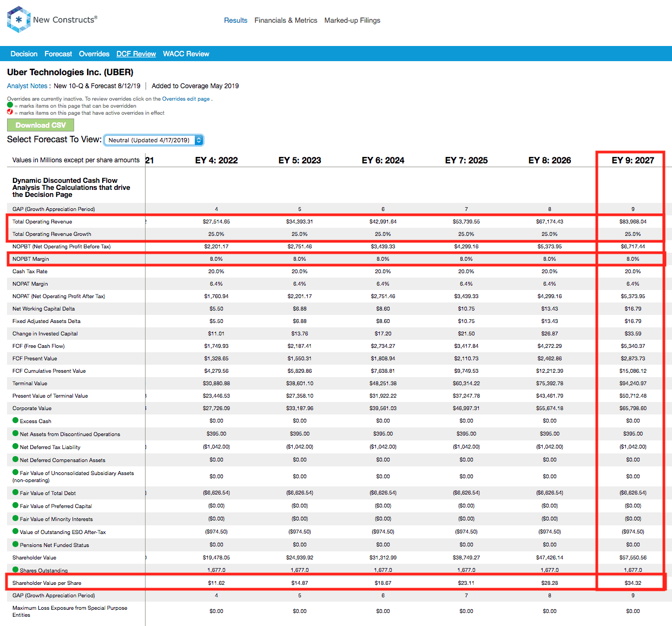Click the $5,340.37 free cash flow value
Viewport: 672px width, 626px height.
point(633,346)
